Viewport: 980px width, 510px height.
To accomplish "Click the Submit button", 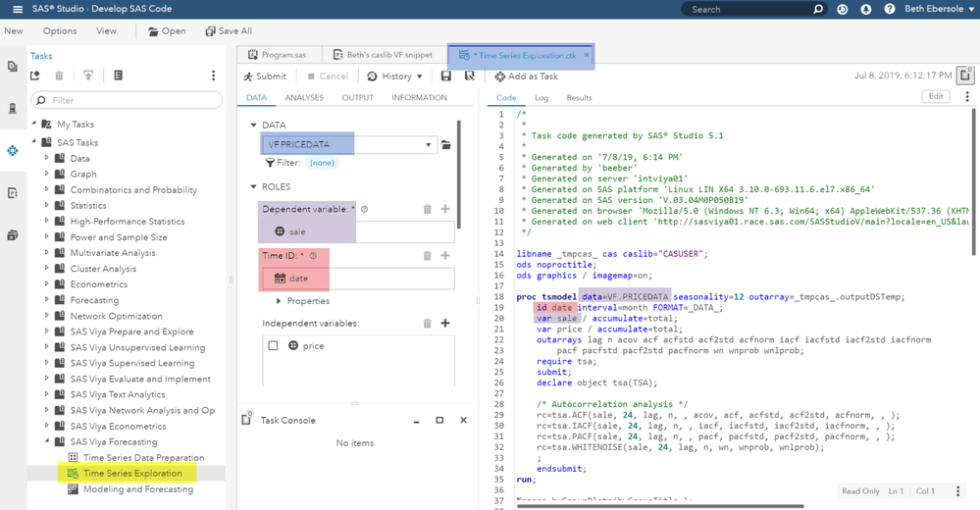I will (x=265, y=76).
